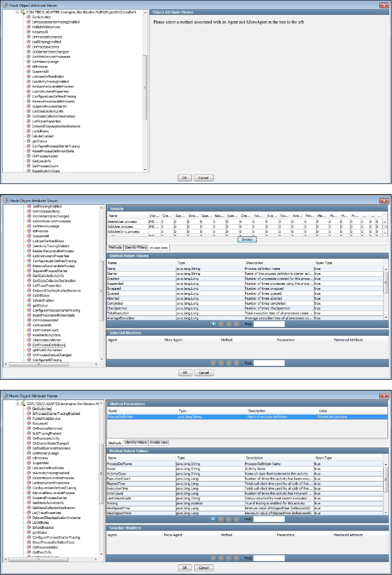Click the IsRoleEnabled icon in Method Parameters window tree
392x575 pixels.
[x=29, y=528]
